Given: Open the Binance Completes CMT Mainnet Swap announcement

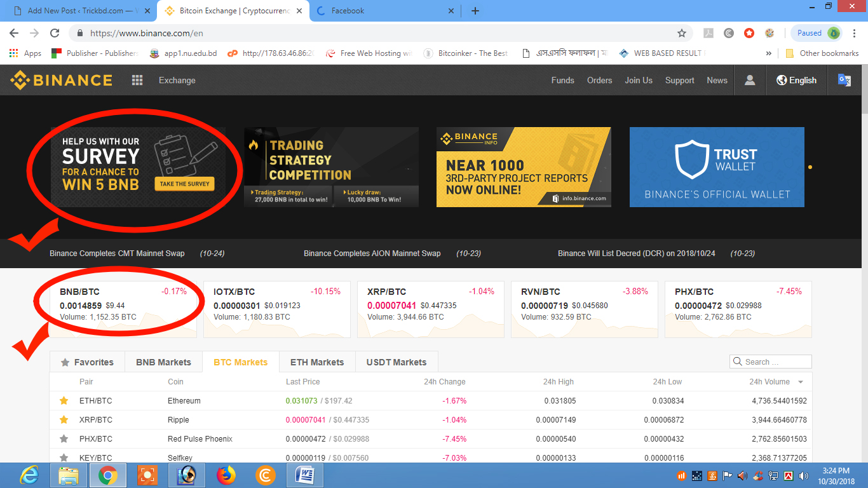Looking at the screenshot, I should click(117, 254).
